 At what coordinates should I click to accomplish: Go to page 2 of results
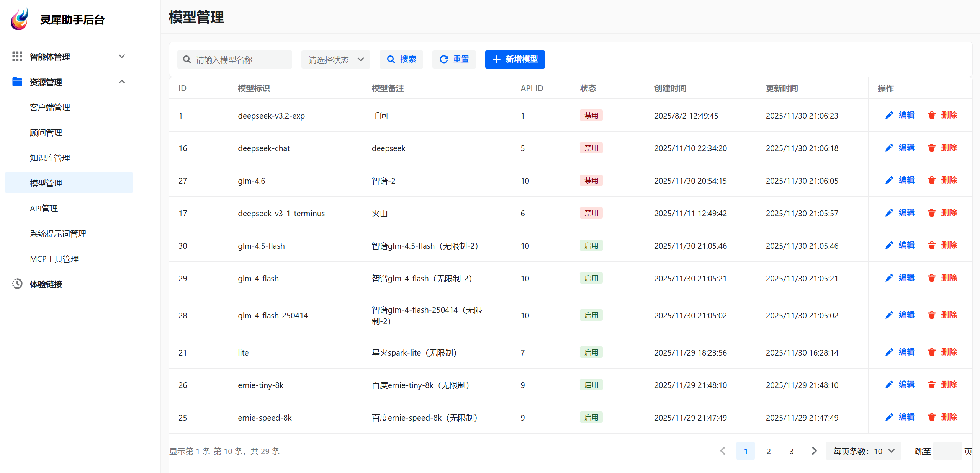(768, 451)
